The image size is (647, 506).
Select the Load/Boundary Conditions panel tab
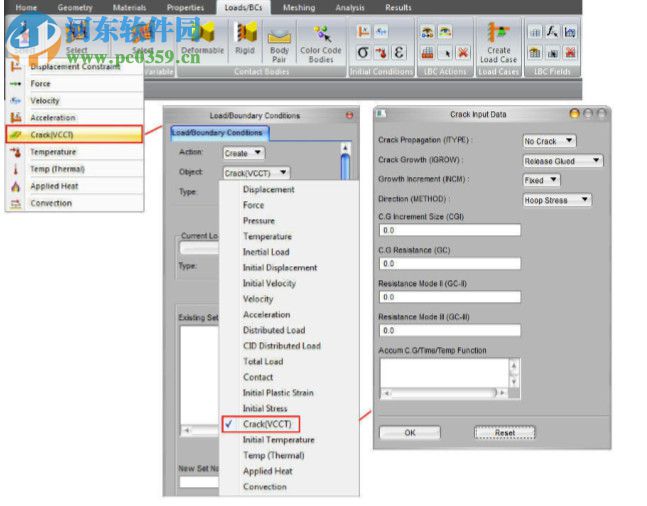click(219, 132)
